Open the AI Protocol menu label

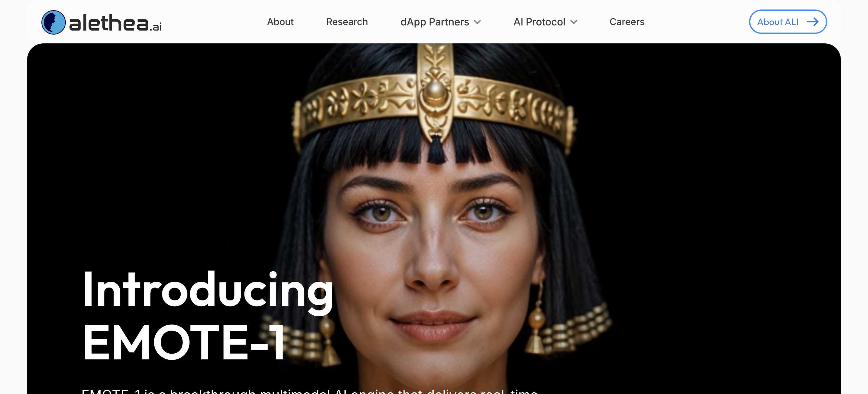click(539, 22)
